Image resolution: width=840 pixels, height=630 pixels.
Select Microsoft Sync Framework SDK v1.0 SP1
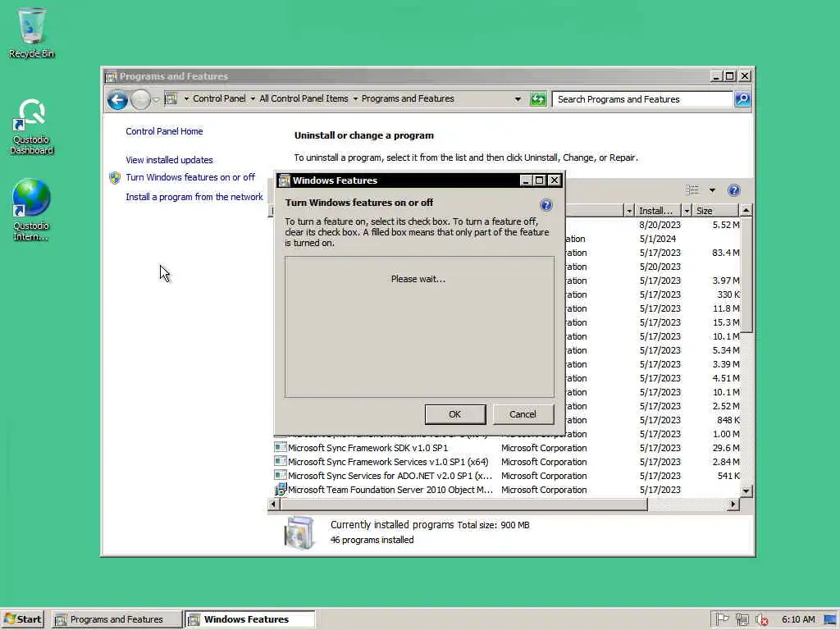[368, 448]
